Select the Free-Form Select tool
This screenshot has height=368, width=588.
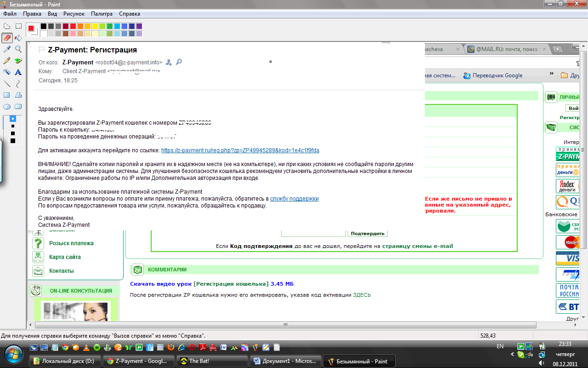click(x=7, y=26)
